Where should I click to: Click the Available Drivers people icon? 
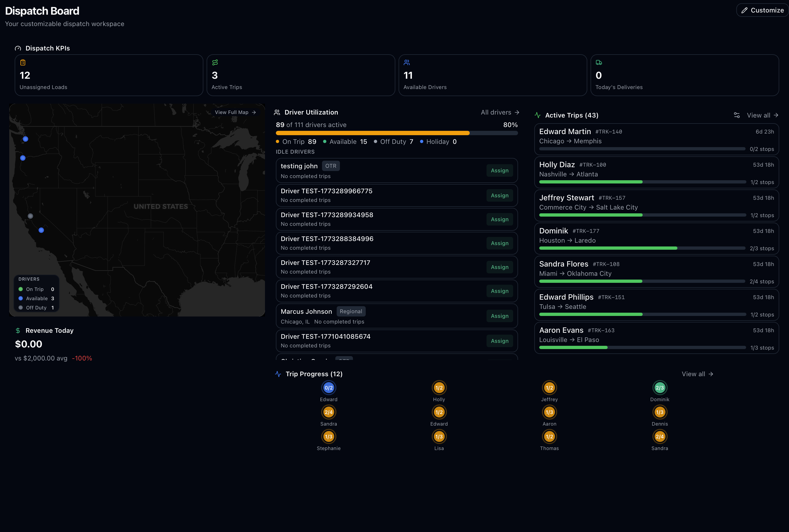[406, 62]
